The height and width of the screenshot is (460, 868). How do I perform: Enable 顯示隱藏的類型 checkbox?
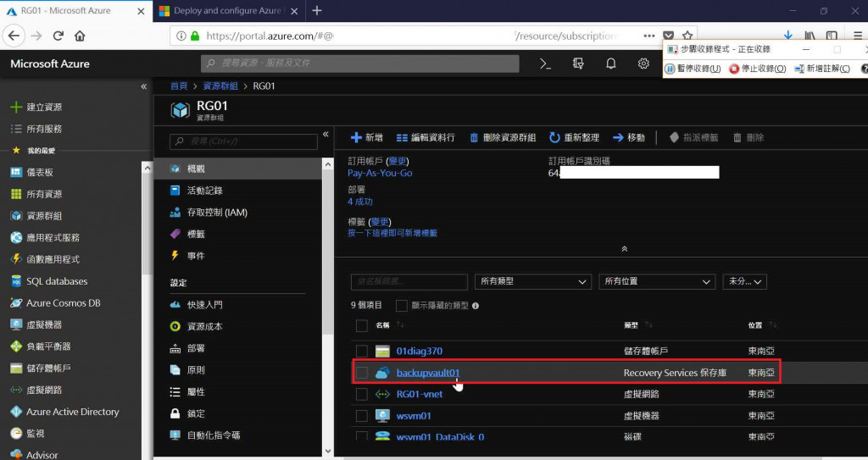[x=402, y=306]
